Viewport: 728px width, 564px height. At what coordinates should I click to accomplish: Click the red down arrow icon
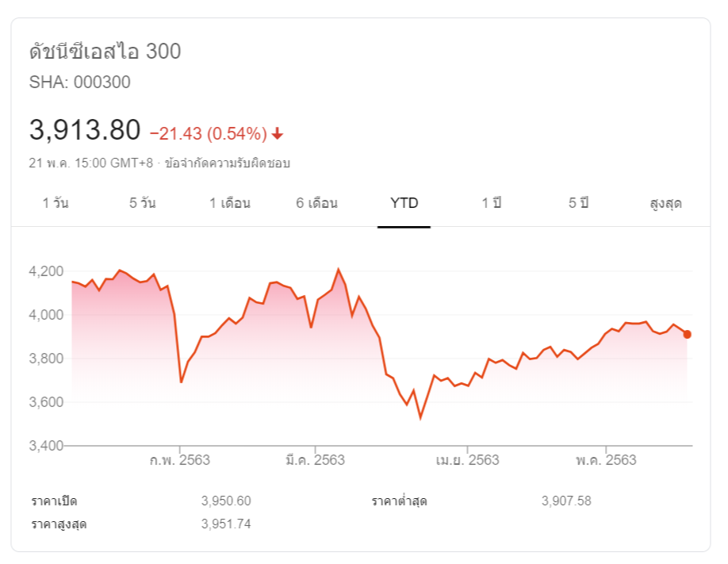point(278,134)
